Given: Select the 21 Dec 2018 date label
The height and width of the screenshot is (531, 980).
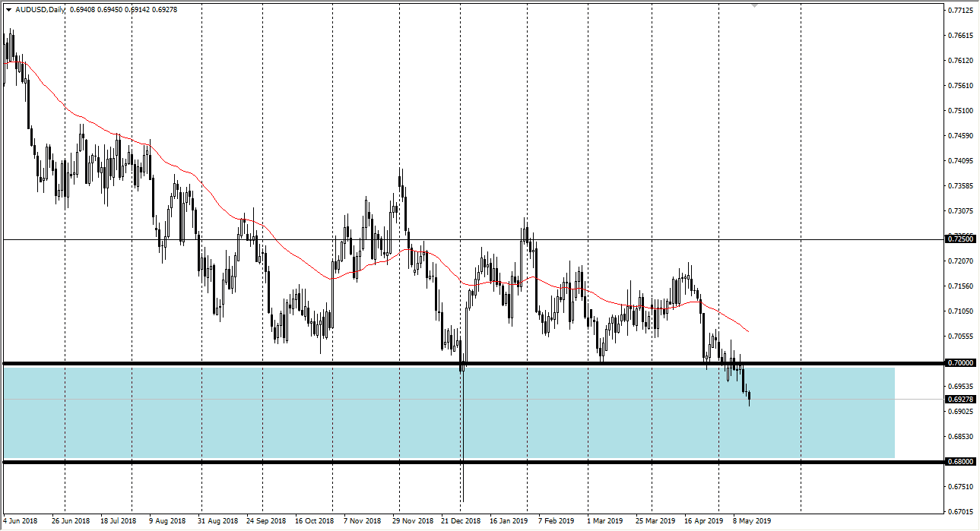Looking at the screenshot, I should pos(459,522).
